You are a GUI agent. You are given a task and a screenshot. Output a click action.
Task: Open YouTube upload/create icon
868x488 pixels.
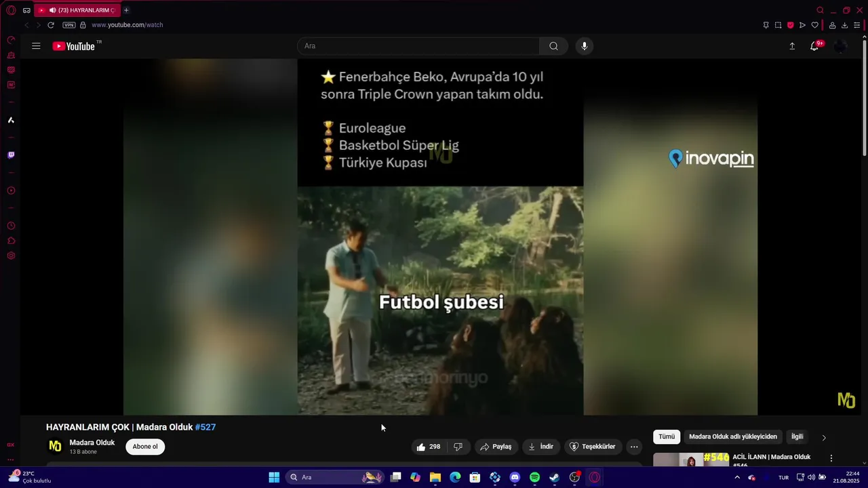pos(792,46)
